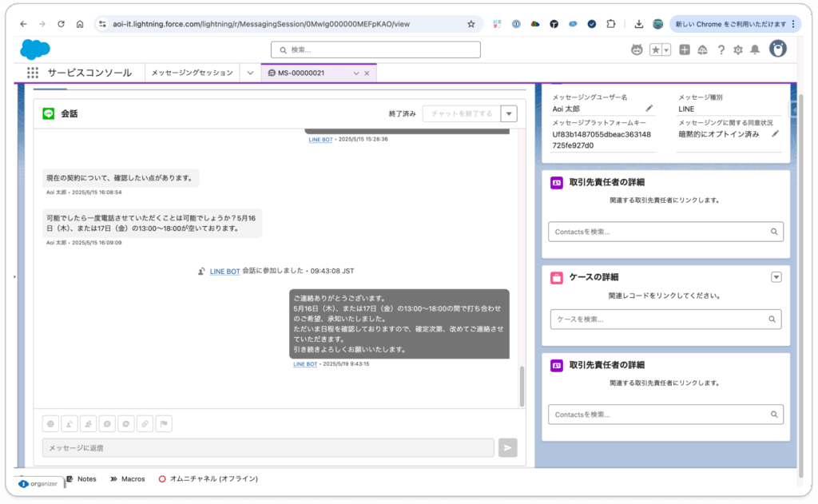Click the Salesforce Help question mark icon
Image resolution: width=818 pixels, height=504 pixels.
721,50
